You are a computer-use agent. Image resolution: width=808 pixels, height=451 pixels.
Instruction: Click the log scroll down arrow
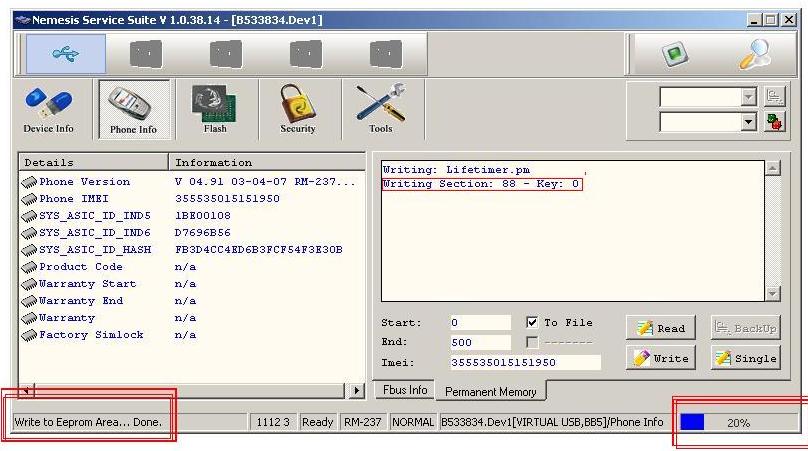point(772,294)
